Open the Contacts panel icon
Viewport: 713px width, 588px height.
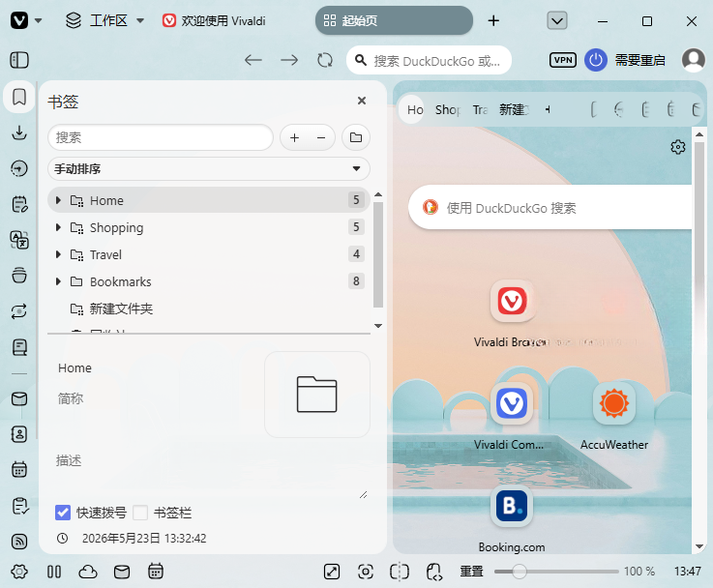[x=19, y=434]
